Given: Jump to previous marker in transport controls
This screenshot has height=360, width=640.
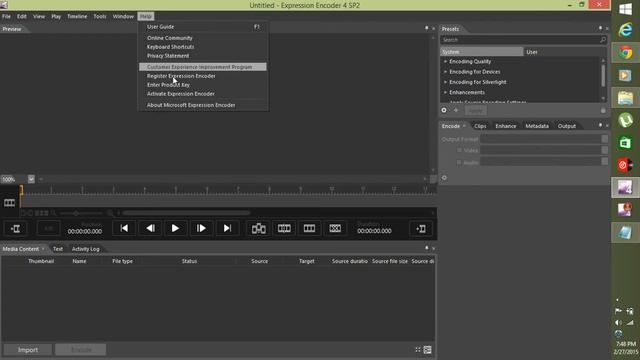Looking at the screenshot, I should point(124,228).
